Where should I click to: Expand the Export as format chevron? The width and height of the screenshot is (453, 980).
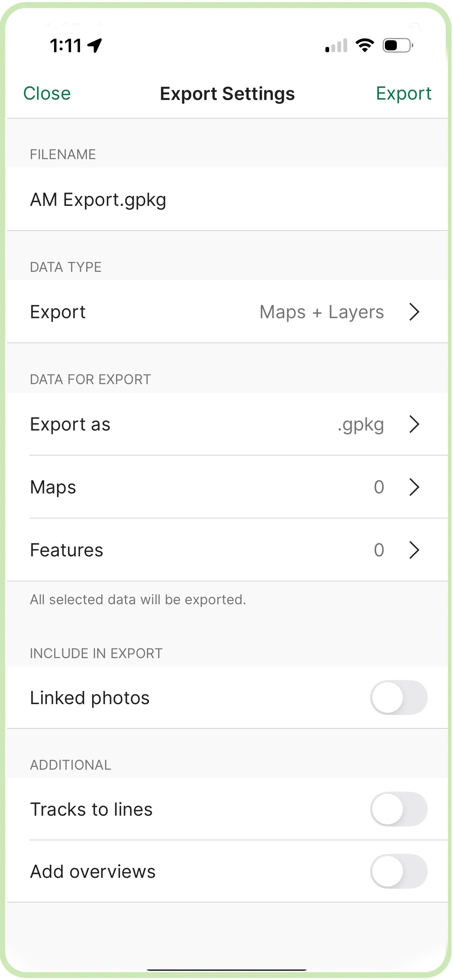414,424
